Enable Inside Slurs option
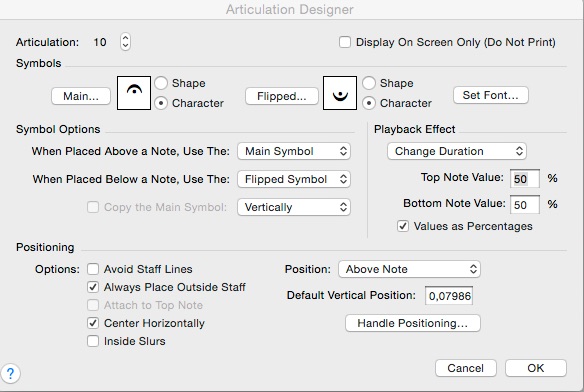Viewport: 584px width, 392px height. point(93,341)
